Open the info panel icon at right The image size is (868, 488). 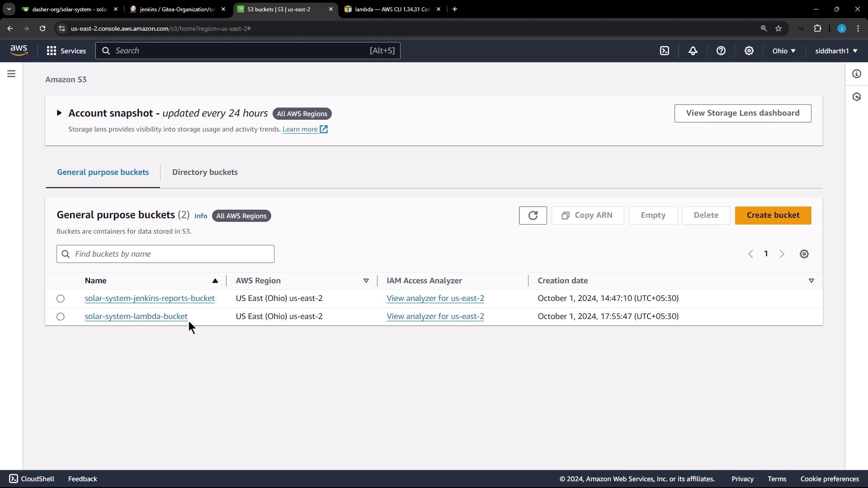[856, 74]
